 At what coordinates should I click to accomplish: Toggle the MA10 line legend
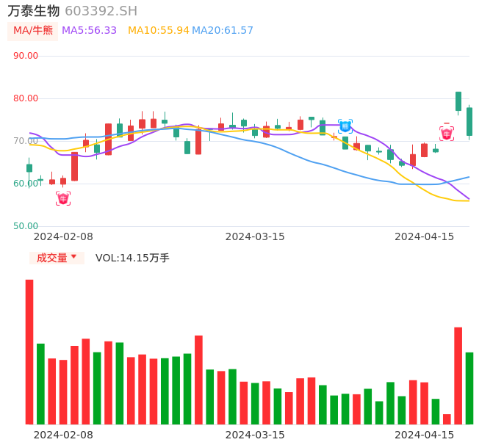pyautogui.click(x=158, y=31)
